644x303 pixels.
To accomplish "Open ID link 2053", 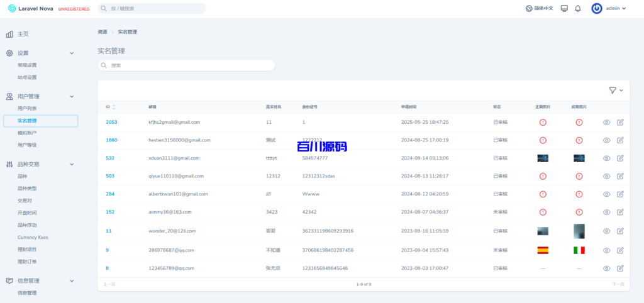I will pos(111,123).
